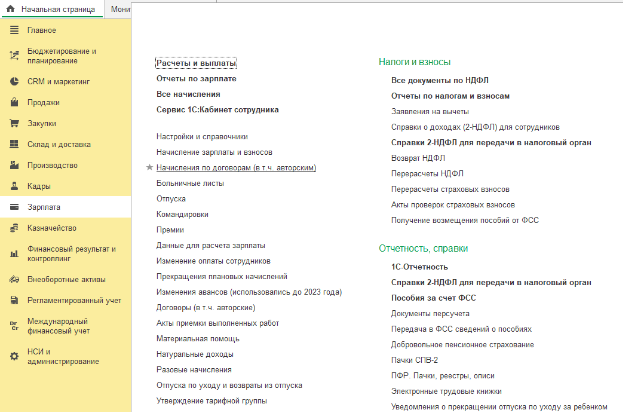Open Акты приемки выполненных работ
The width and height of the screenshot is (624, 412).
pyautogui.click(x=218, y=323)
